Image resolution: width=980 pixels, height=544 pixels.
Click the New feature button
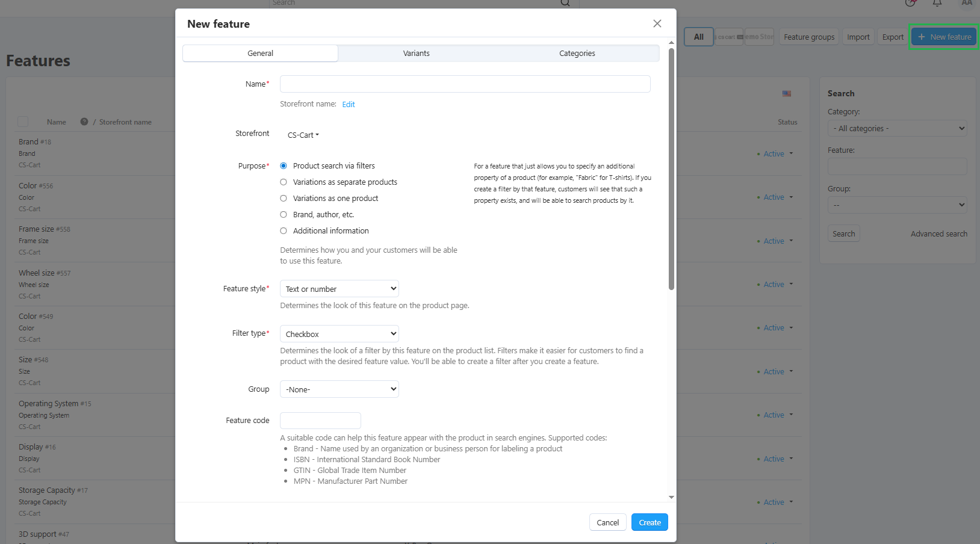click(944, 37)
